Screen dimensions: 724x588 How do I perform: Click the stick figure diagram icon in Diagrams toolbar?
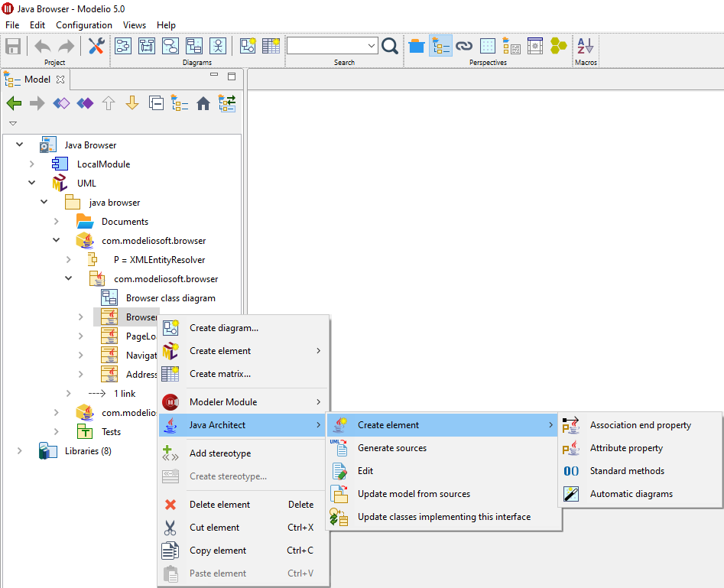click(x=217, y=46)
